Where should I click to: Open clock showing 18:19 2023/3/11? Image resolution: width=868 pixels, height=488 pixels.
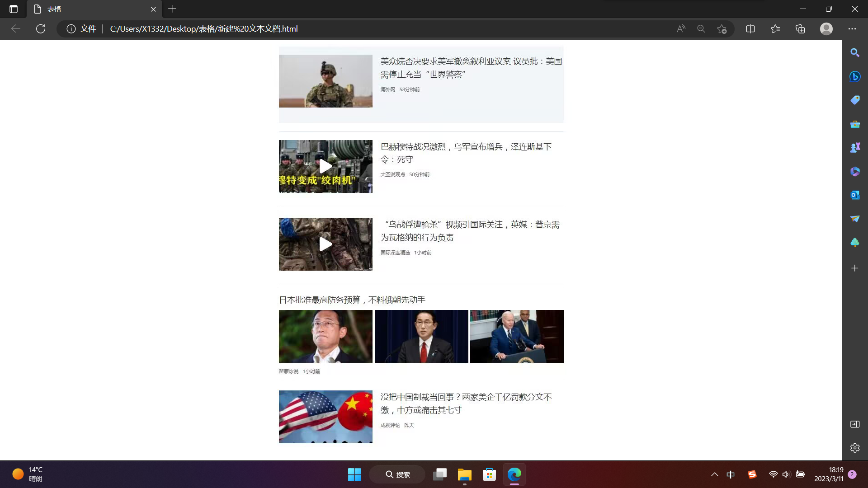[829, 474]
